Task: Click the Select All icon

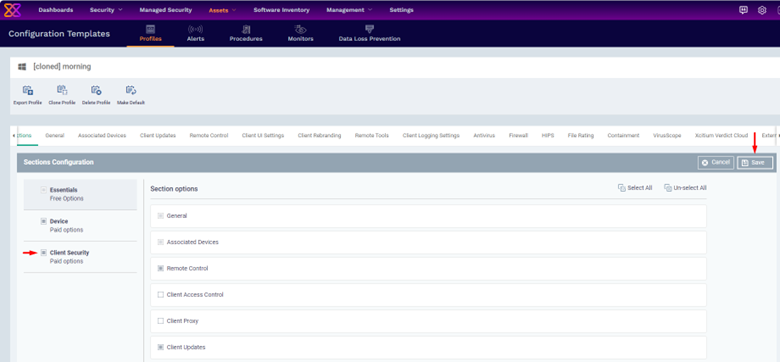Action: click(621, 188)
